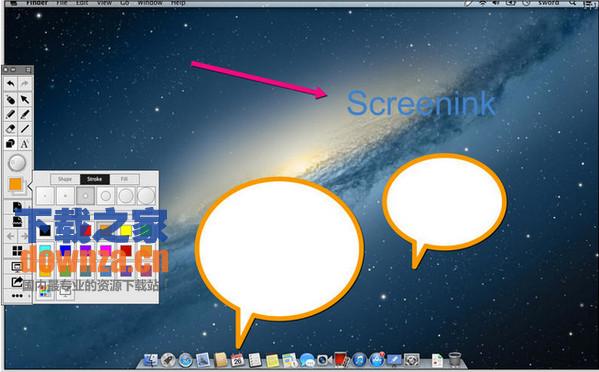Screen dimensions: 599x372
Task: Click the screen color sampler icon
Action: click(x=65, y=292)
